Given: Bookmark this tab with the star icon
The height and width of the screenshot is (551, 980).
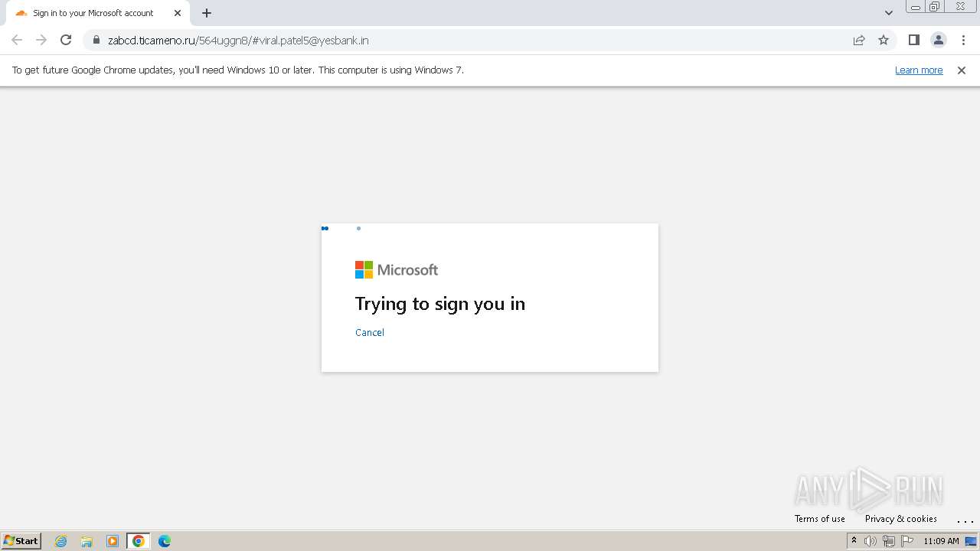Looking at the screenshot, I should [x=884, y=40].
